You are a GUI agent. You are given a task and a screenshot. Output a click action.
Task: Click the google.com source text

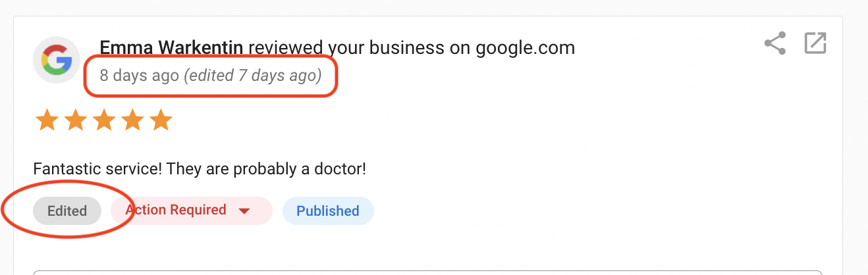525,47
